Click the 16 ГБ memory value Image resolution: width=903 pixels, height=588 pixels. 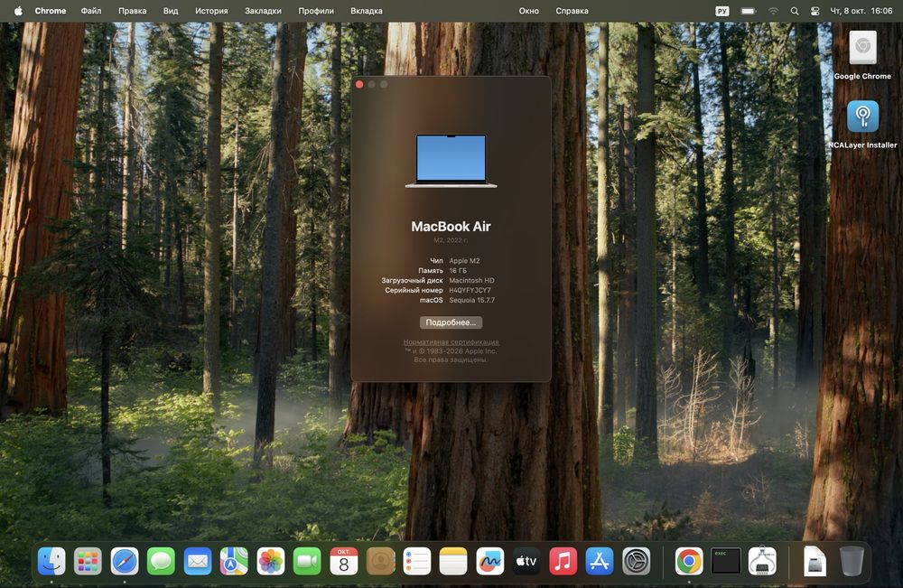[458, 271]
